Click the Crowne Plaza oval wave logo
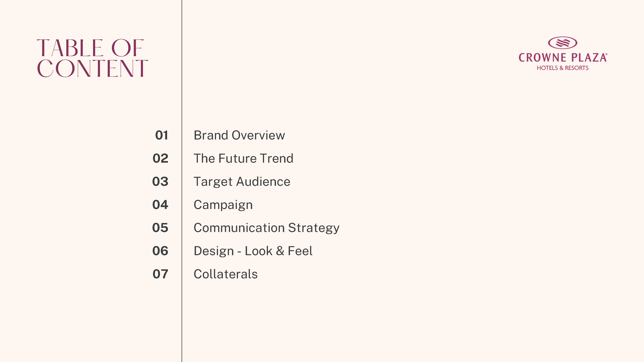 coord(563,43)
